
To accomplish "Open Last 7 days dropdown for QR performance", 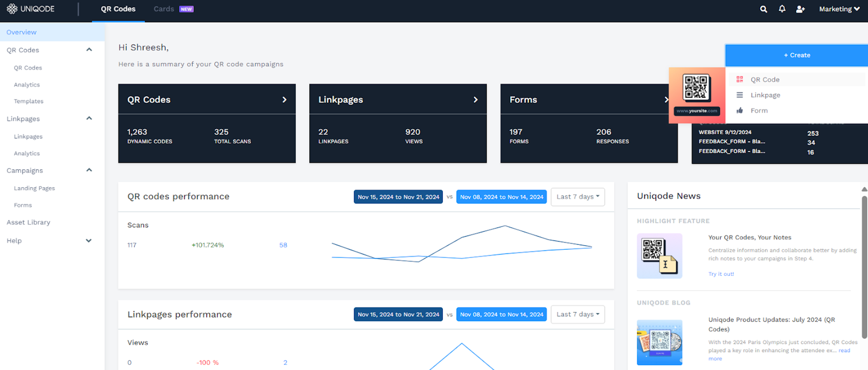I will click(x=578, y=196).
